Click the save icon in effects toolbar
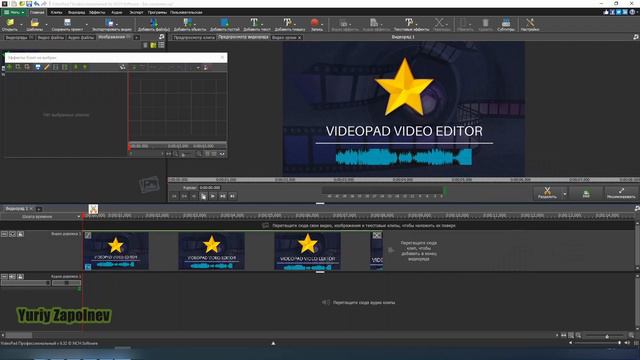 tap(38, 67)
